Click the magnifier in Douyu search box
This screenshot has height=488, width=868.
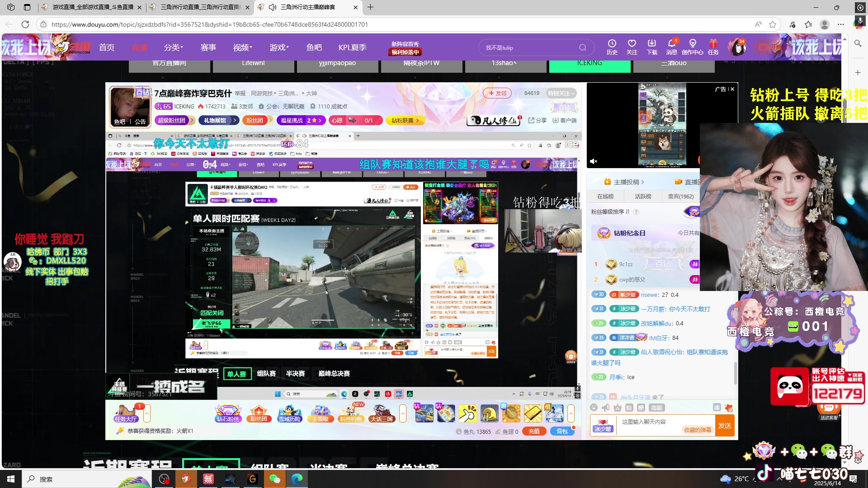tap(583, 47)
